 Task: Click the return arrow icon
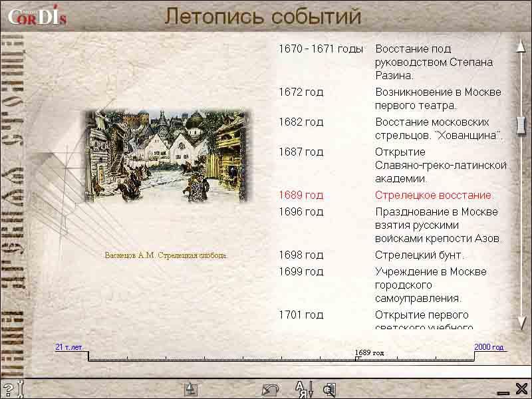pos(270,390)
